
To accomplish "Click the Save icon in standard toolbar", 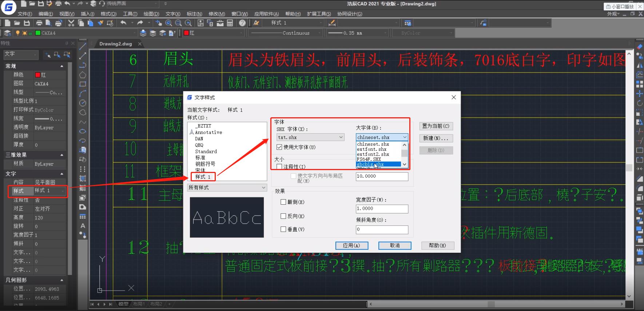I will point(27,23).
